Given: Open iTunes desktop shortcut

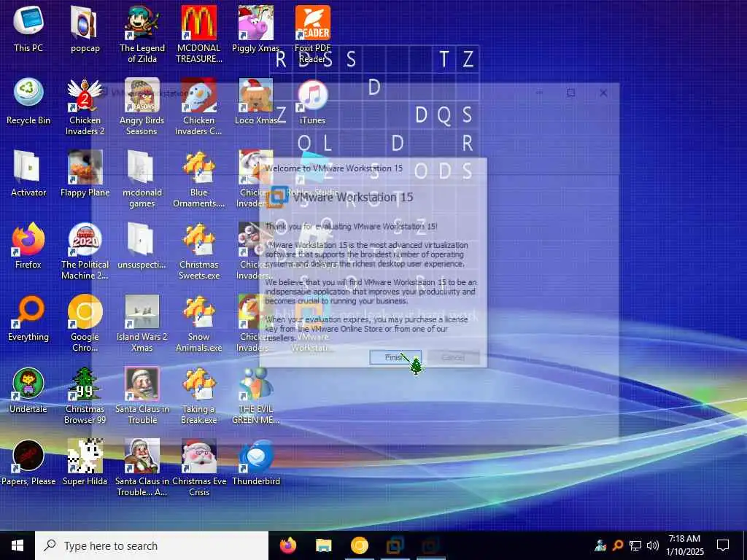Looking at the screenshot, I should (x=312, y=101).
